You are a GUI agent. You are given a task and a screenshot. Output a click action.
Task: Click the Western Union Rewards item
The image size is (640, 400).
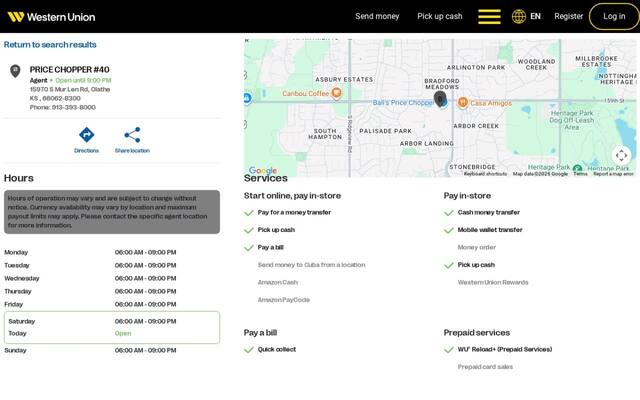[x=493, y=282]
